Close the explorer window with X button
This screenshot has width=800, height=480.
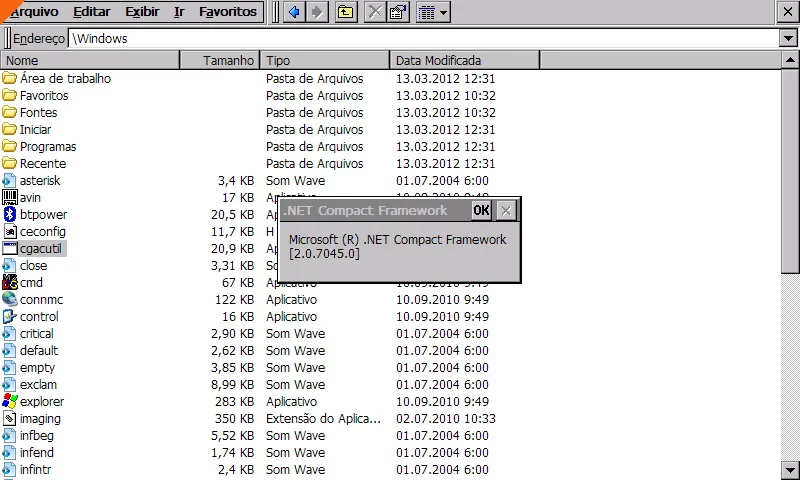(788, 12)
